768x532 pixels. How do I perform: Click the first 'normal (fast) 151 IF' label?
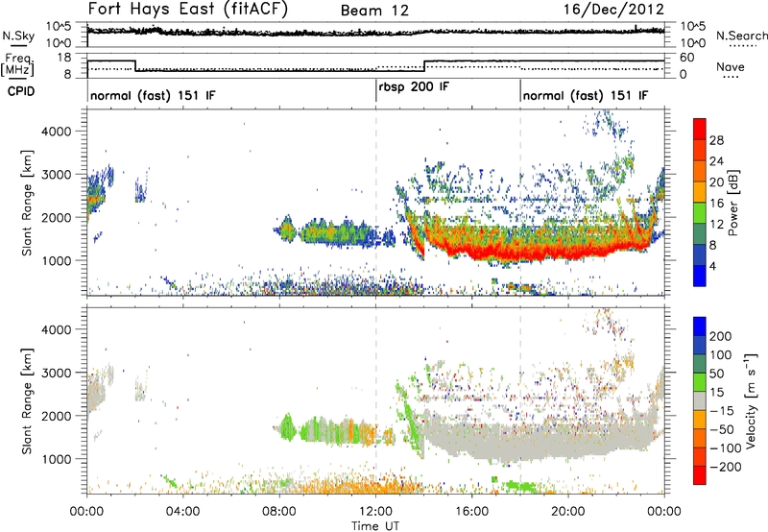tap(153, 95)
